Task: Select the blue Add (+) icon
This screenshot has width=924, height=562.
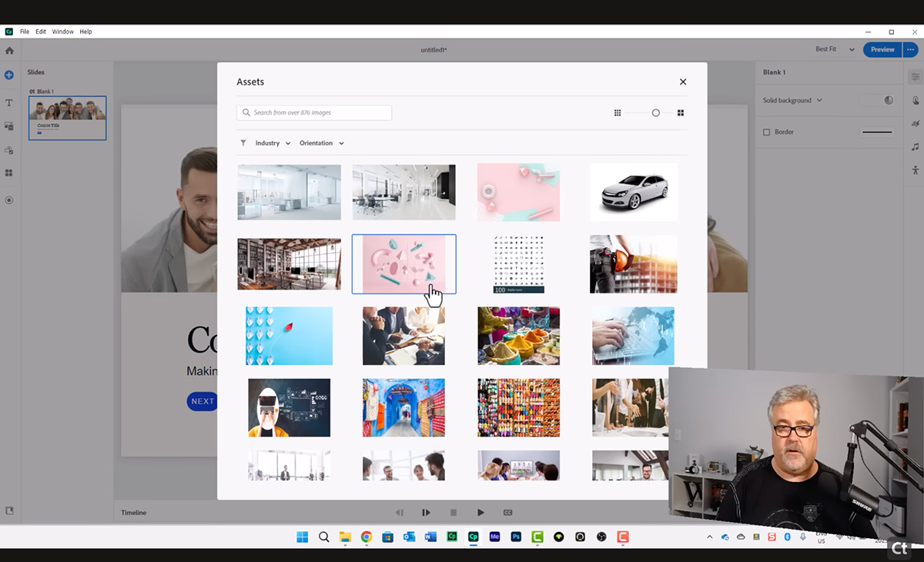Action: (x=8, y=75)
